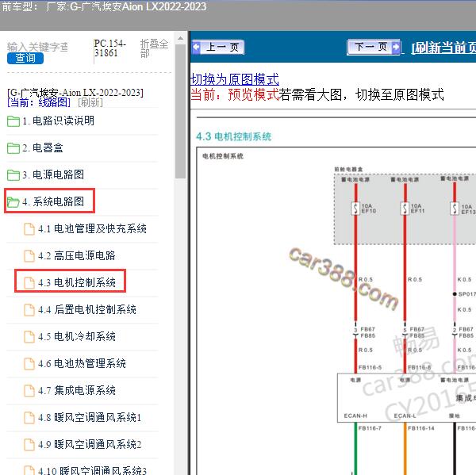Viewport: 476px width, 475px height.
Task: Click the keyword search input field
Action: click(x=38, y=47)
